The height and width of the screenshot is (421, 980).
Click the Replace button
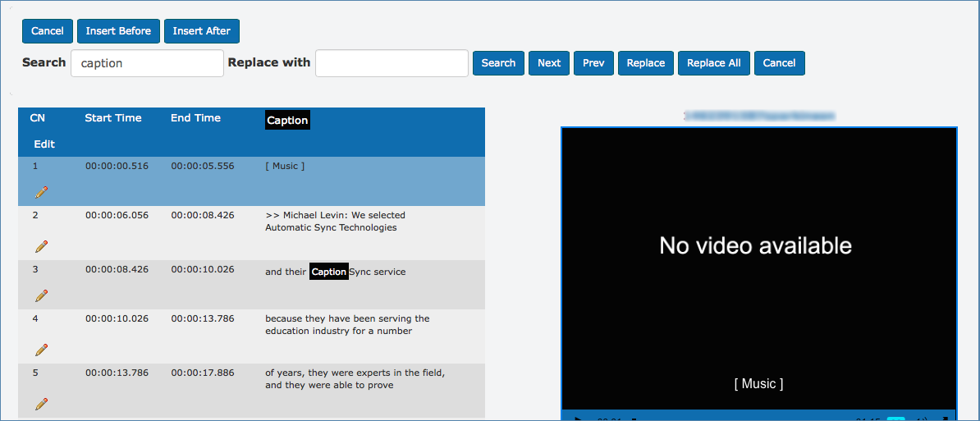(646, 63)
